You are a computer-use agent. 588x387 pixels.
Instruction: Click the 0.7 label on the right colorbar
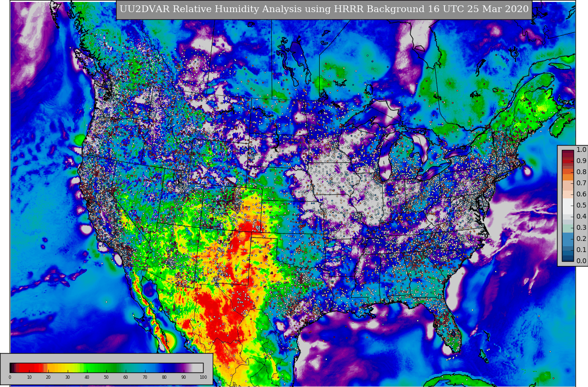(x=581, y=183)
